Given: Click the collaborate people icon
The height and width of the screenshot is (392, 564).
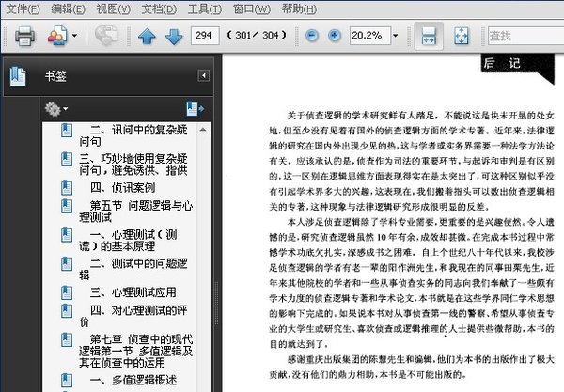Looking at the screenshot, I should pyautogui.click(x=57, y=35).
